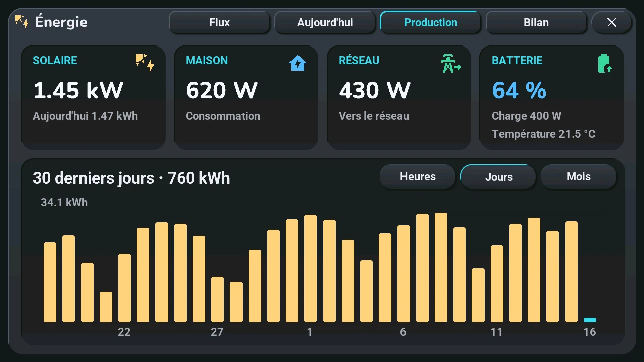
Task: Select the bar above day 6
Action: 404,274
